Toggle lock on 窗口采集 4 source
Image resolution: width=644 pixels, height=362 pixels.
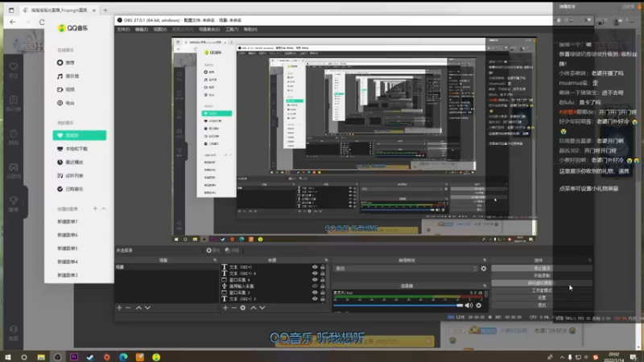[x=323, y=279]
